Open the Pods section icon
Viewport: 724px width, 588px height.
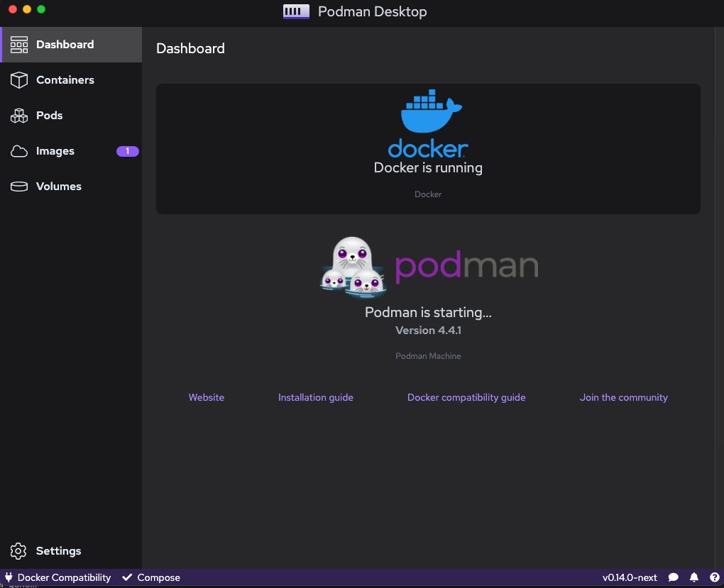pos(18,115)
